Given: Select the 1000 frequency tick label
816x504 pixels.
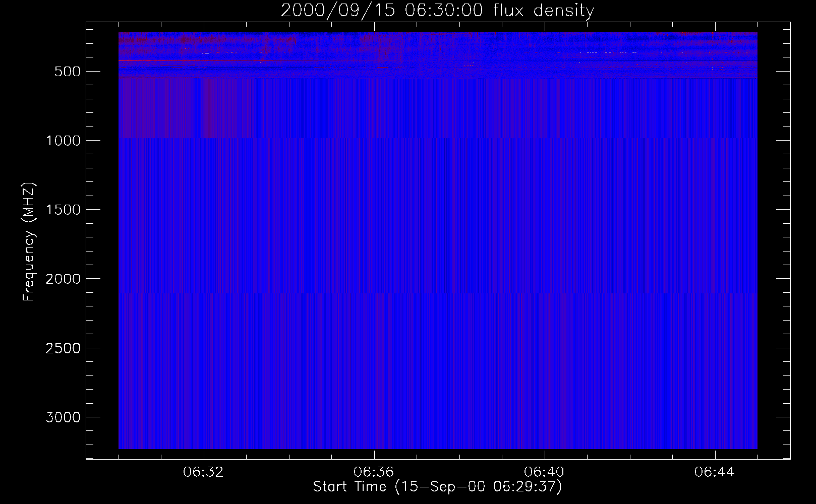Looking at the screenshot, I should point(63,141).
